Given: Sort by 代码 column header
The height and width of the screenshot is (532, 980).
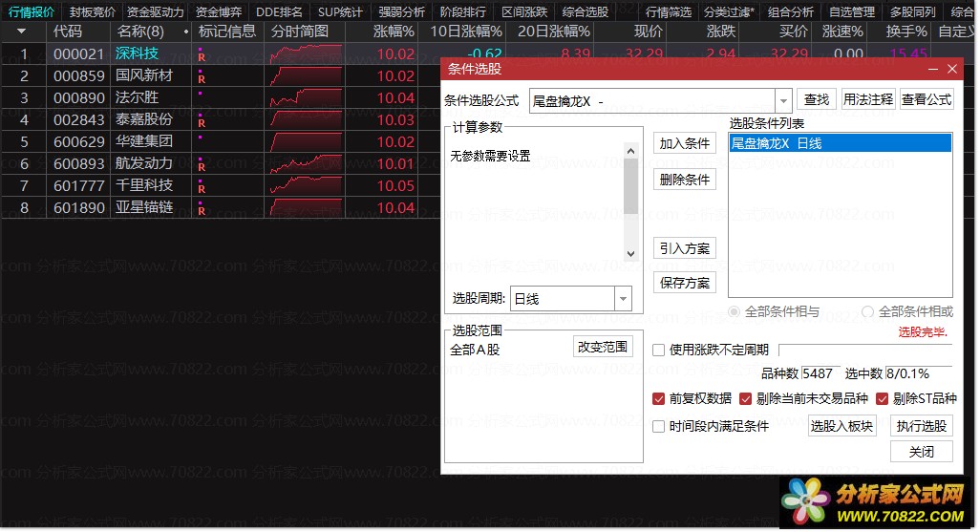Looking at the screenshot, I should (68, 32).
